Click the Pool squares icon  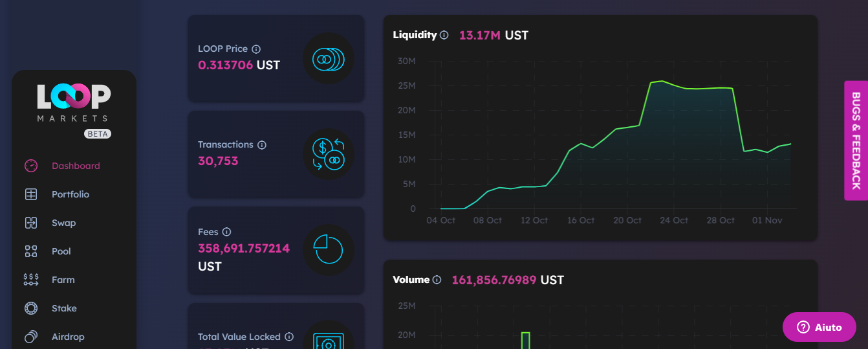(31, 251)
